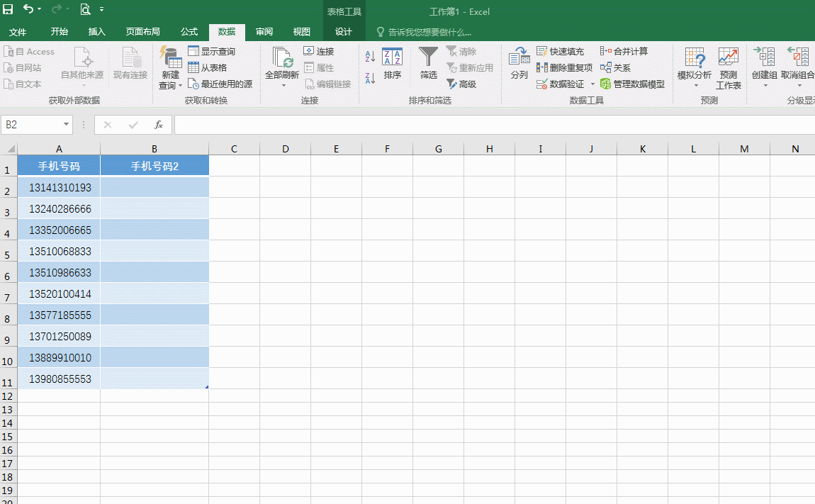This screenshot has height=504, width=815.
Task: Click 快速填充 flash fill button
Action: (x=560, y=52)
